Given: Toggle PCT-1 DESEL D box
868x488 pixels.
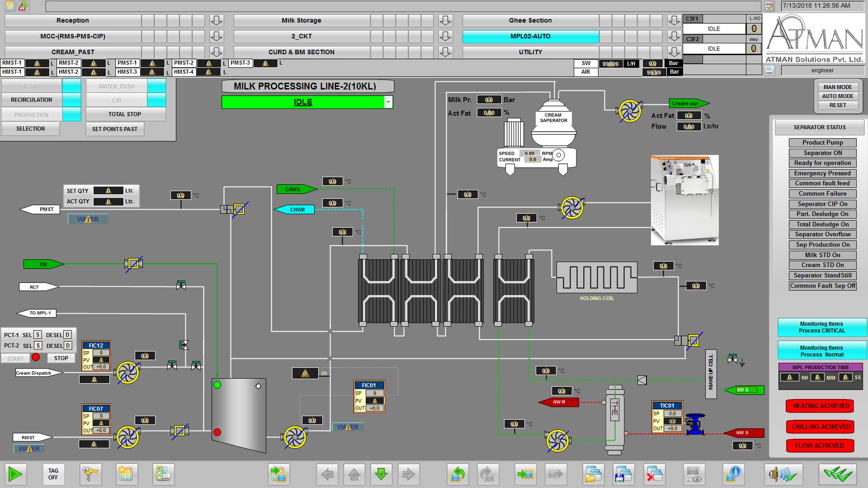Looking at the screenshot, I should 67,335.
